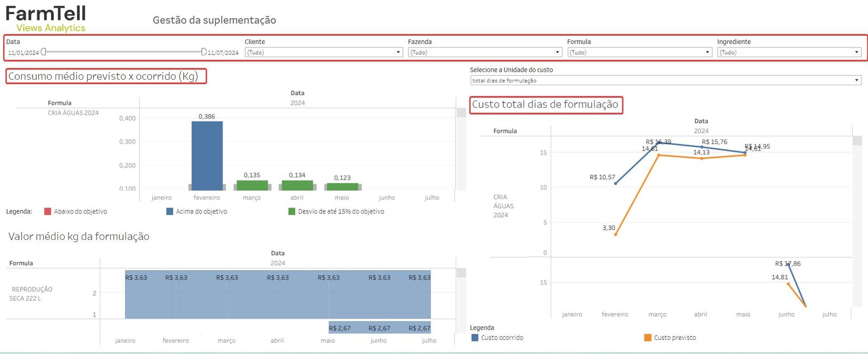
Task: Click the end date field 11/07/2024
Action: click(223, 53)
